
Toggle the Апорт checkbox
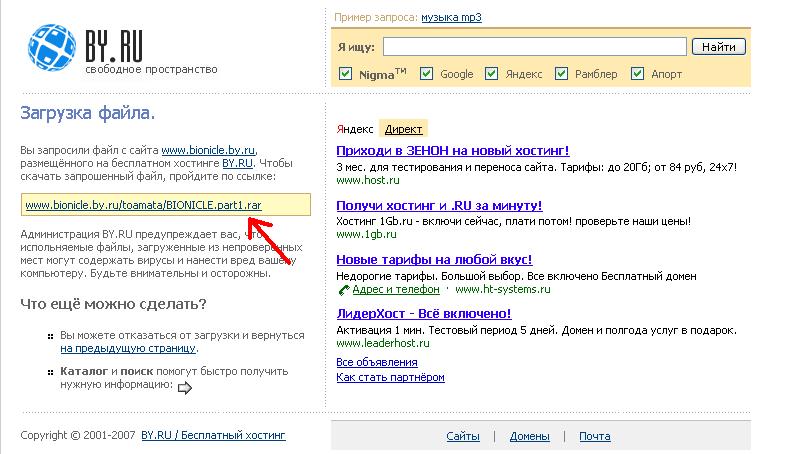(637, 74)
